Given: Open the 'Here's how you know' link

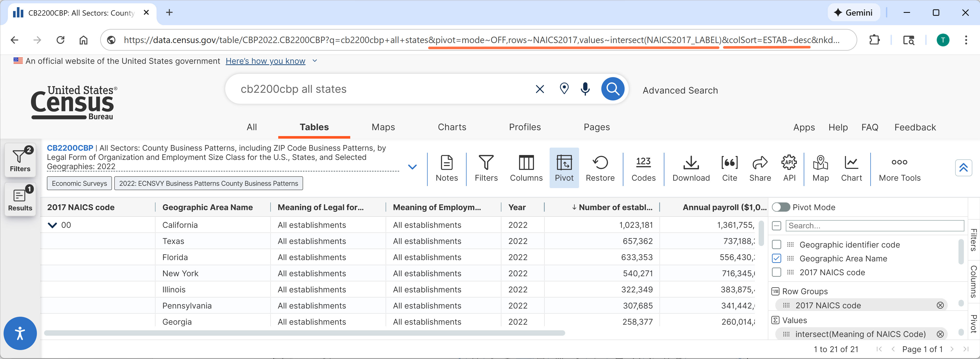Looking at the screenshot, I should tap(265, 61).
